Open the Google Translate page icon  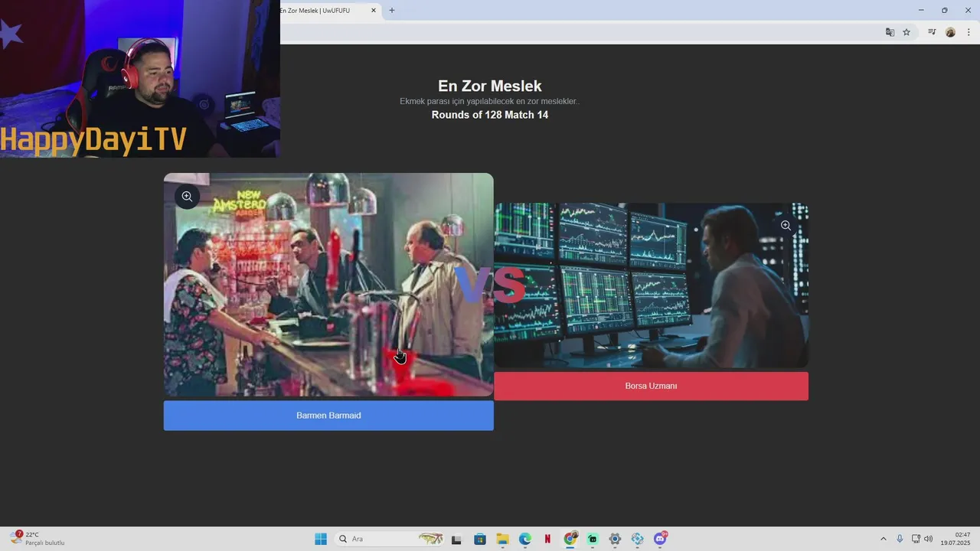[x=890, y=32]
